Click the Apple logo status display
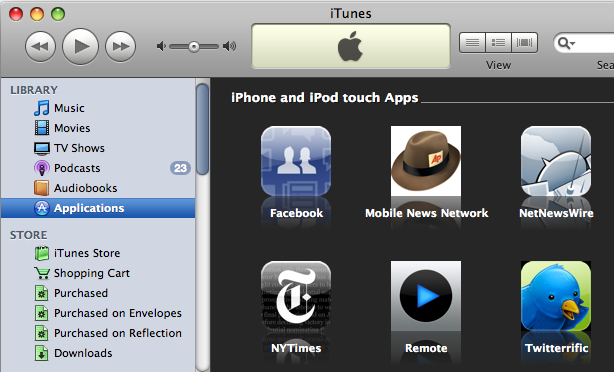 (350, 46)
